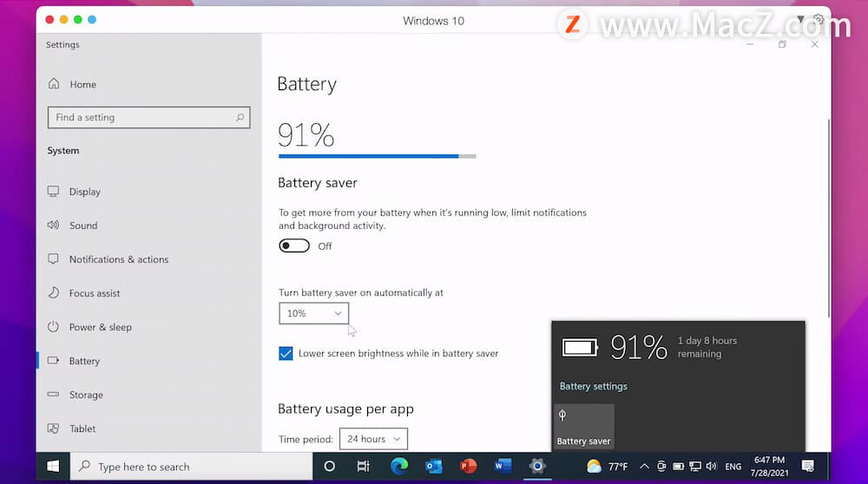Click the blue Coherence button in title bar

(x=92, y=19)
